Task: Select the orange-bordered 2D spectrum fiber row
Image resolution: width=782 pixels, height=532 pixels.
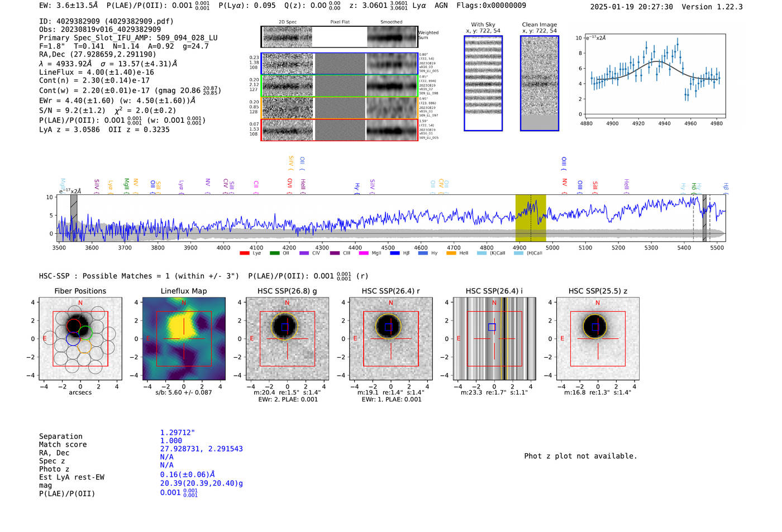Action: click(340, 108)
